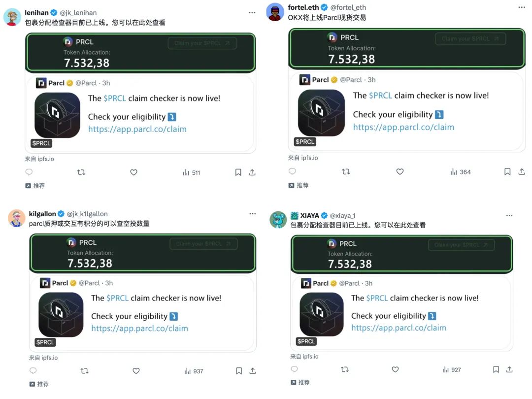Like lenihan's tweet with the heart icon
This screenshot has width=532, height=399.
click(x=133, y=172)
